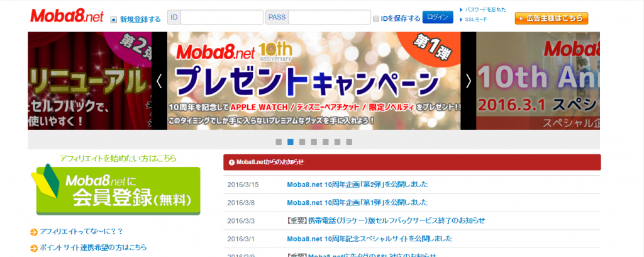The width and height of the screenshot is (644, 257).
Task: Open the リニューアル banner slide
Action: coord(89,81)
